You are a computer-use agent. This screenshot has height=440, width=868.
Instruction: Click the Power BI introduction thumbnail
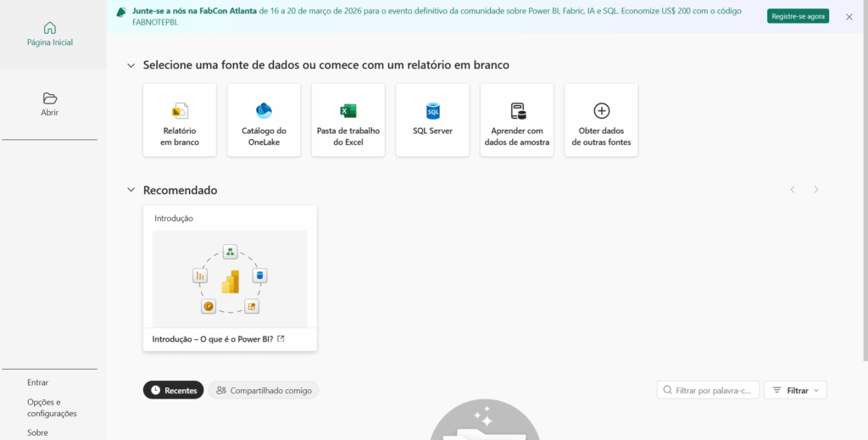(x=230, y=280)
